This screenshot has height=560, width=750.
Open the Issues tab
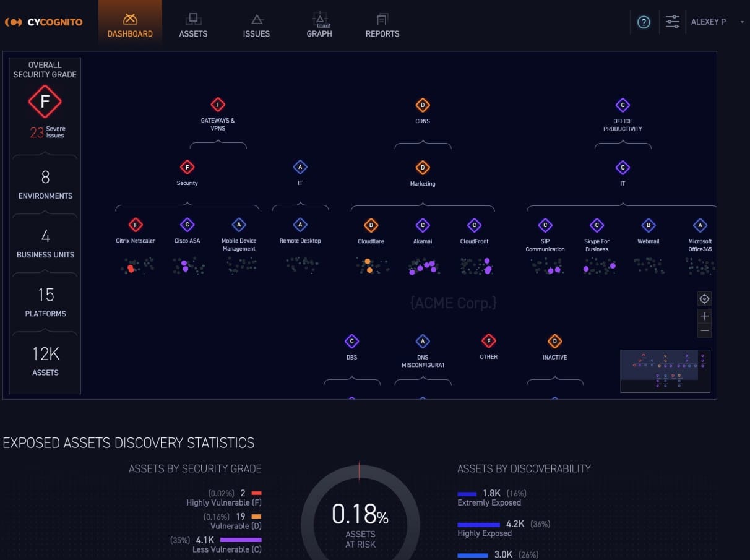click(x=256, y=25)
